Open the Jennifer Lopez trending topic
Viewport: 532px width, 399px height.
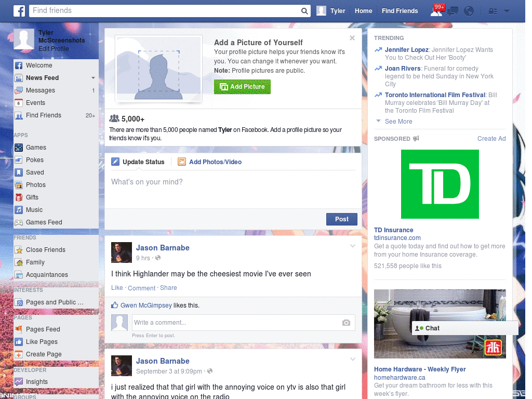point(406,50)
